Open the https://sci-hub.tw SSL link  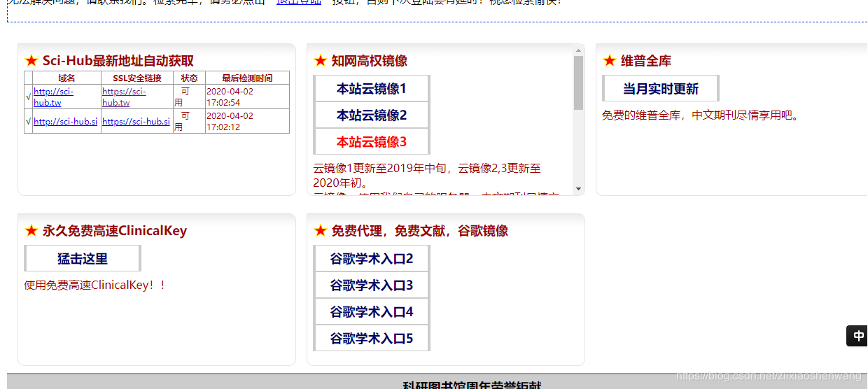tap(124, 97)
